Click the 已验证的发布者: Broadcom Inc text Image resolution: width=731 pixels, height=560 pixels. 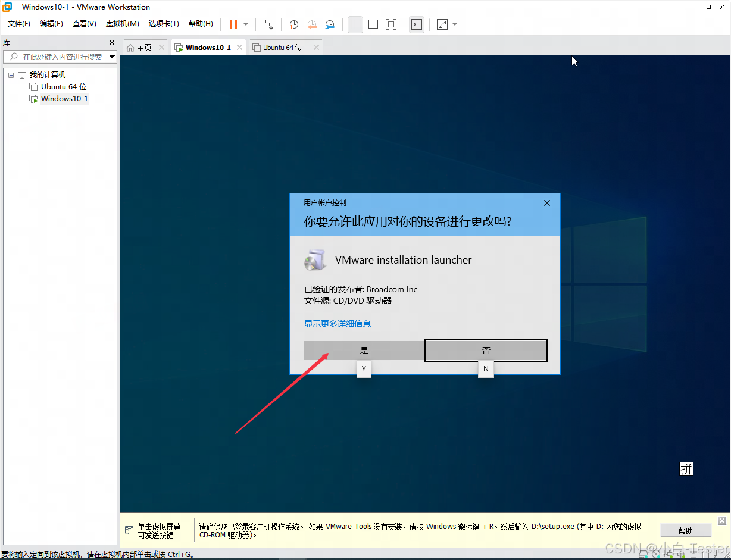pos(361,289)
